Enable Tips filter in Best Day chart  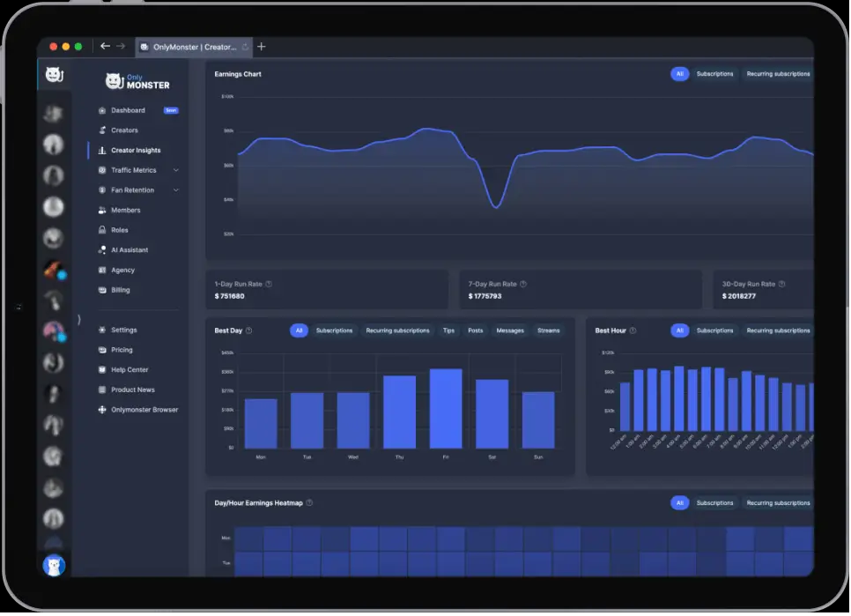(x=448, y=331)
